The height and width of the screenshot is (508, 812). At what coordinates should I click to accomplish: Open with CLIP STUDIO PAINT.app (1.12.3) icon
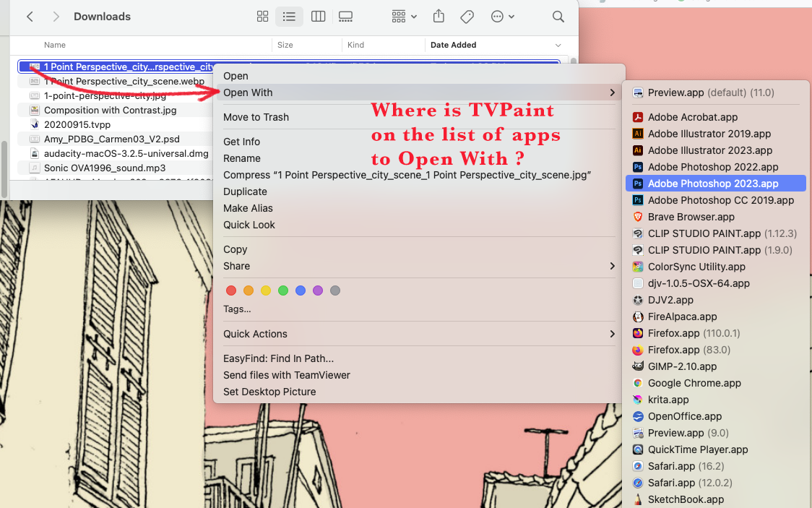638,233
